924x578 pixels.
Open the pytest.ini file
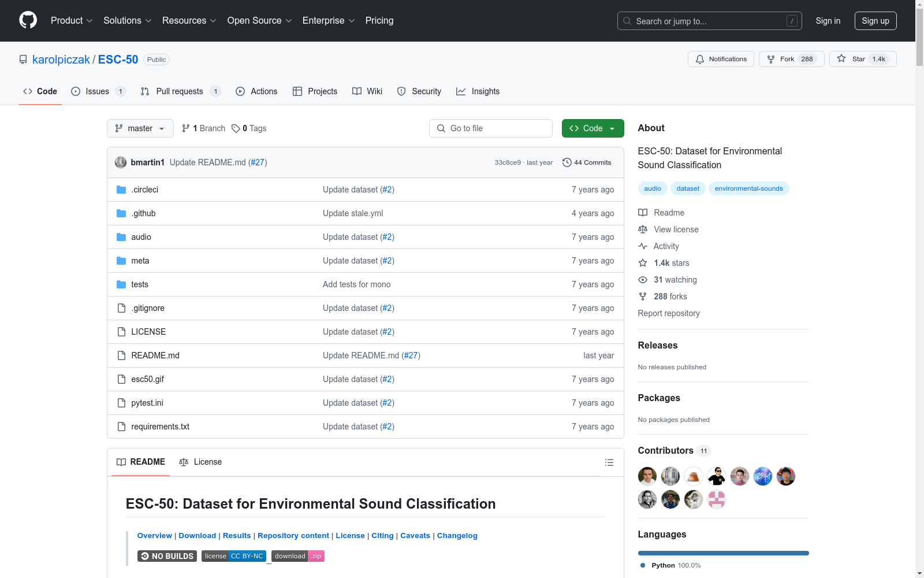tap(147, 403)
